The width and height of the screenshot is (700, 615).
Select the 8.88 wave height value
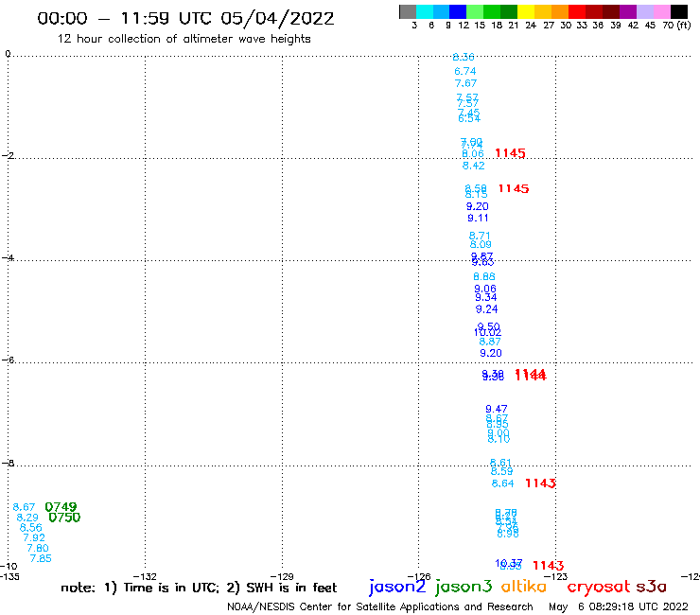click(x=484, y=276)
